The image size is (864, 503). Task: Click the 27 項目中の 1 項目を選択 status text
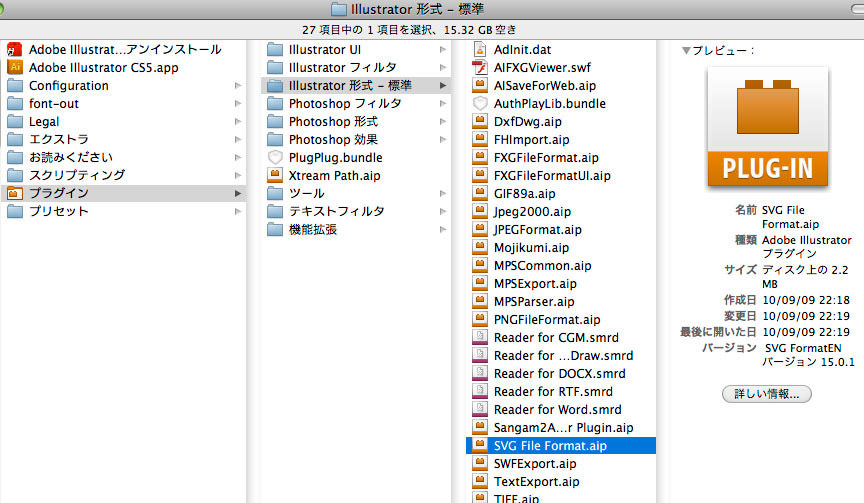368,30
